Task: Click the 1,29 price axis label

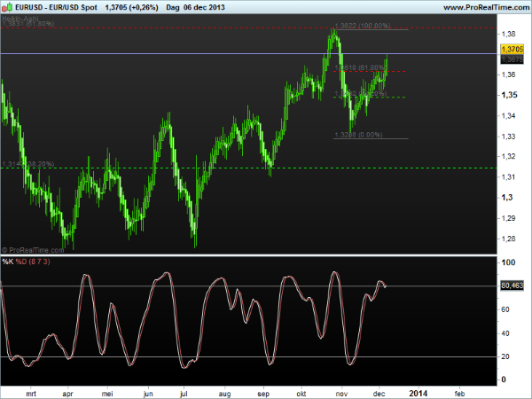Action: (508, 218)
